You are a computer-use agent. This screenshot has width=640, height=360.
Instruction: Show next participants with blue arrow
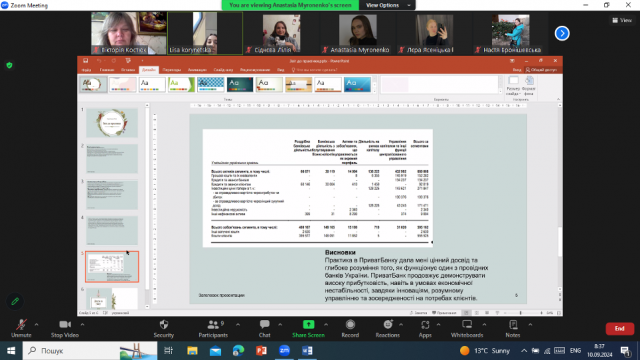562,33
